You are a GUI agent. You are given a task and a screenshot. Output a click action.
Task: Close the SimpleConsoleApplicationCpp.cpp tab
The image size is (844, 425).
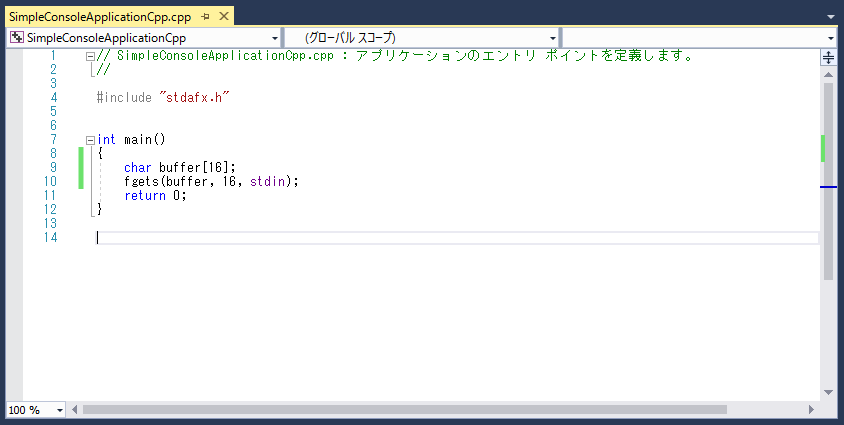224,17
